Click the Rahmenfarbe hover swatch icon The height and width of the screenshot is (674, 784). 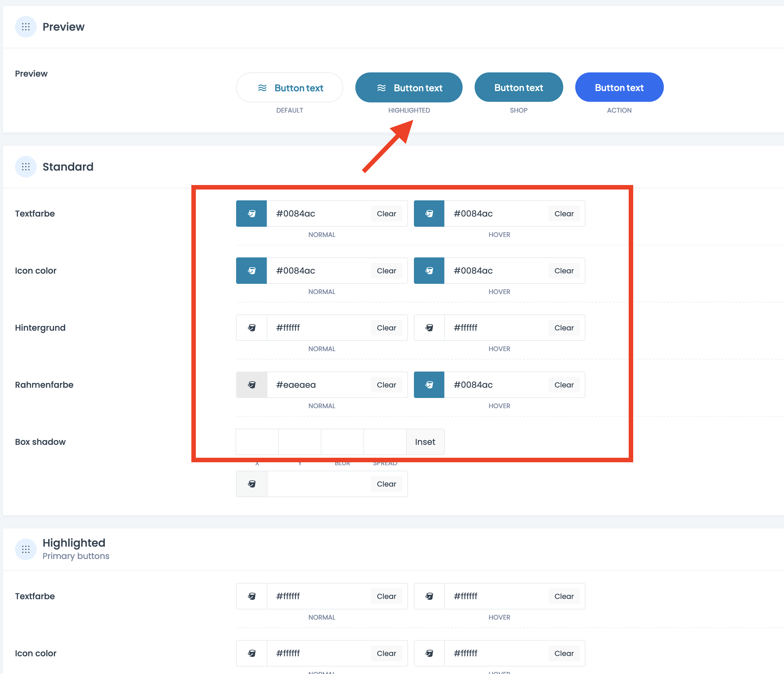coord(429,385)
